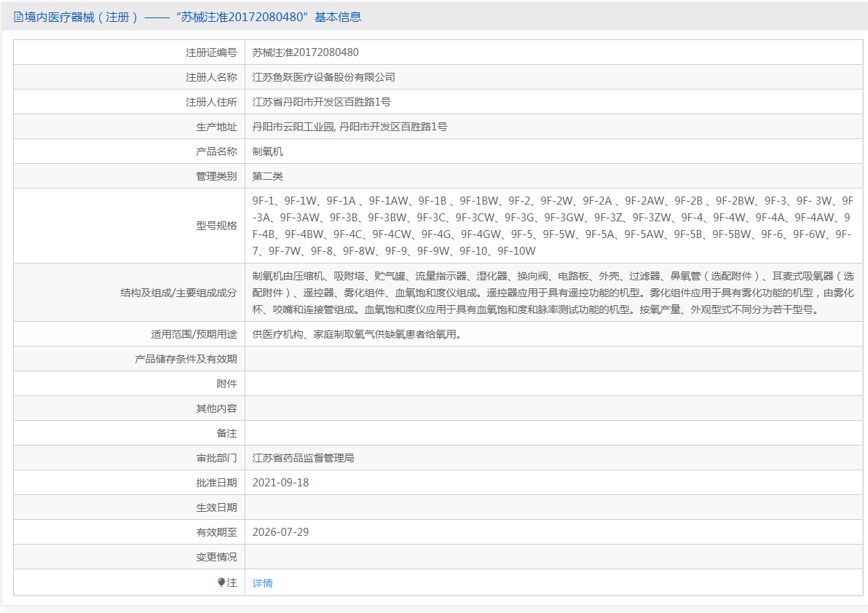The width and height of the screenshot is (868, 613).
Task: Click approval department 江苏省药品监督管理局
Action: click(303, 459)
